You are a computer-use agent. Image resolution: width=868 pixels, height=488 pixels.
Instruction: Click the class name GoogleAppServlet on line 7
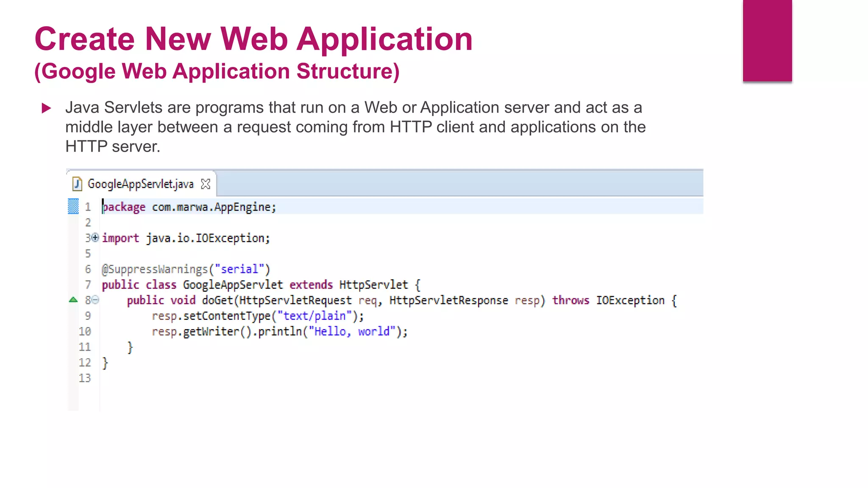(233, 285)
